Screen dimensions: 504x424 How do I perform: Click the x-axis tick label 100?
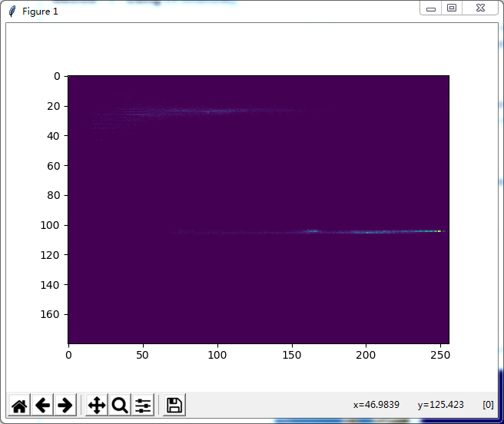pos(217,355)
